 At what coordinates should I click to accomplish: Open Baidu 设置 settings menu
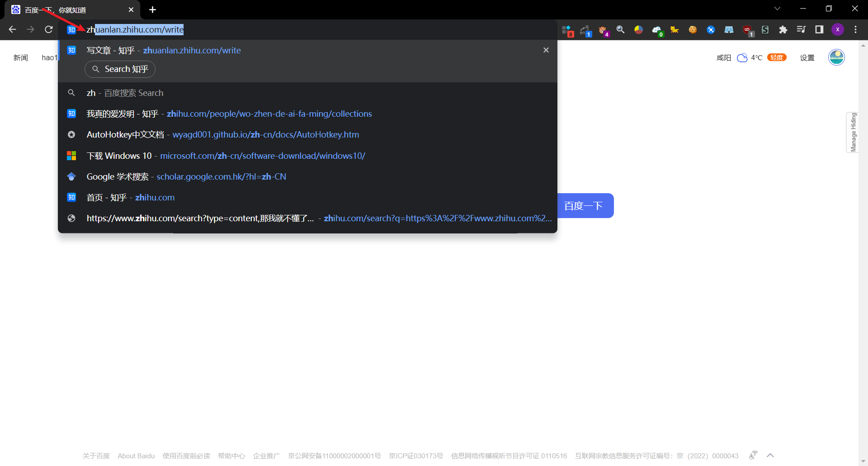click(807, 57)
